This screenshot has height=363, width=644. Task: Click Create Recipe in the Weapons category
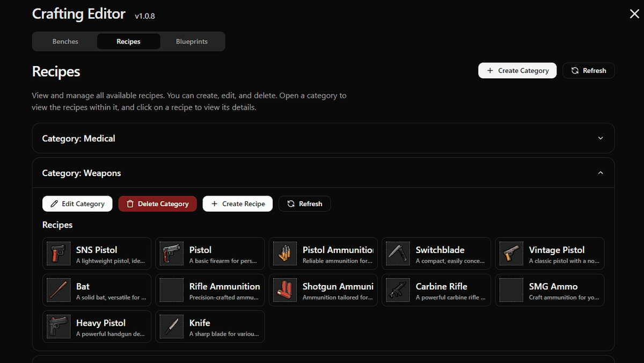click(237, 204)
